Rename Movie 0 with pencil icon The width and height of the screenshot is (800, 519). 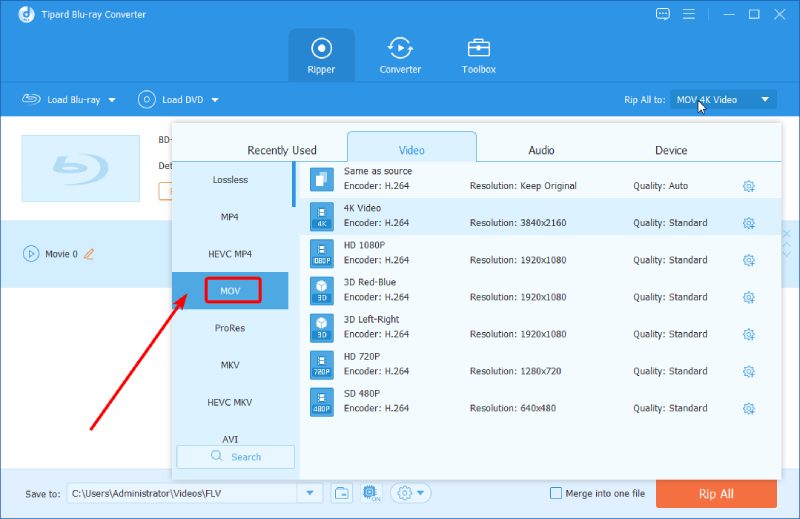pyautogui.click(x=89, y=254)
